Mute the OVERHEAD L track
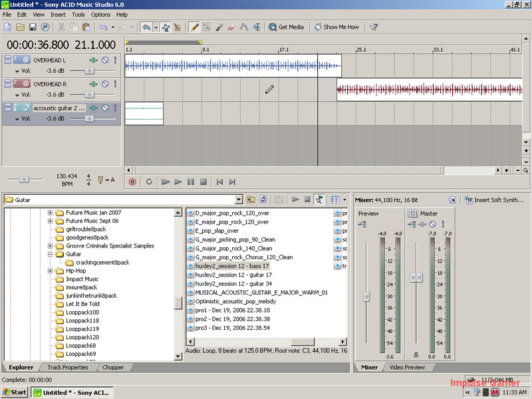Viewport: 532px width, 399px height. tap(105, 60)
